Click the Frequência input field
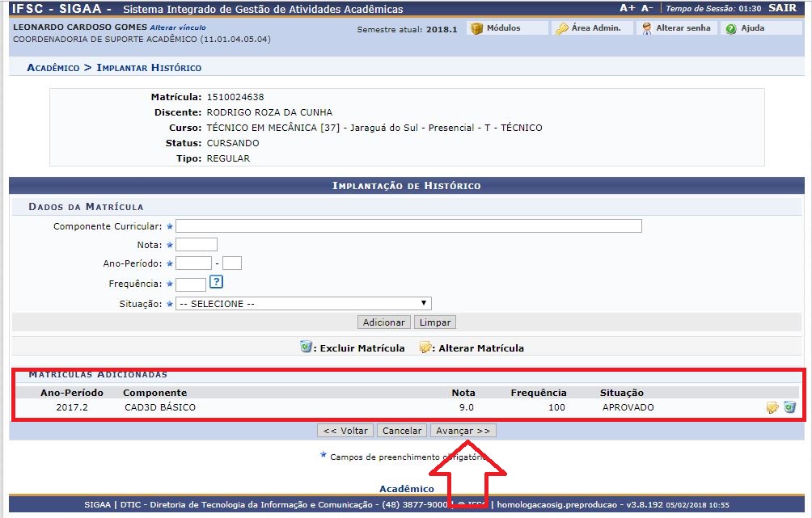The image size is (812, 518). (x=191, y=284)
